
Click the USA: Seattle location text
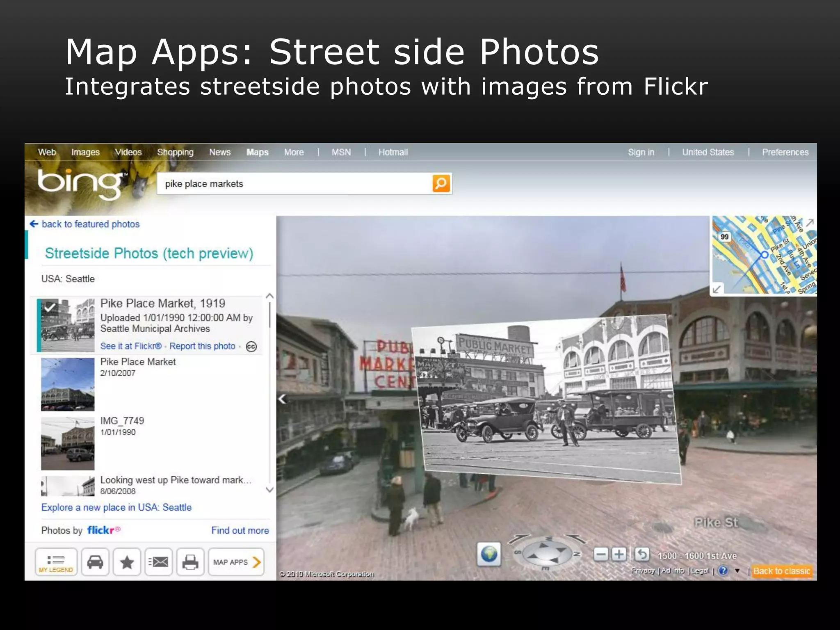tap(68, 279)
